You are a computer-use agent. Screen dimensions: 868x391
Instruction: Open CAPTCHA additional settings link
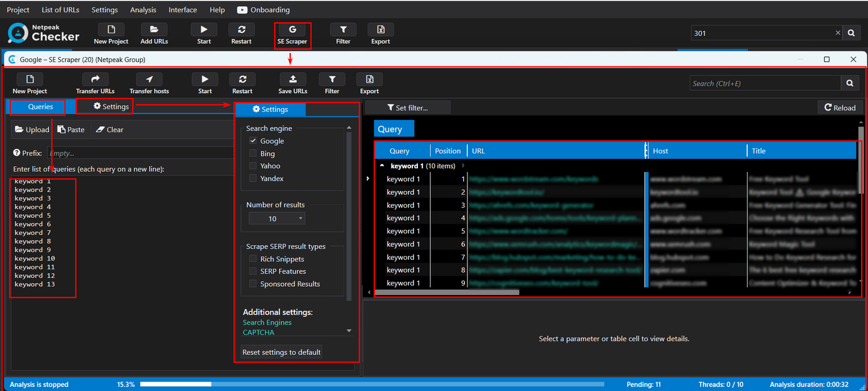pyautogui.click(x=258, y=333)
